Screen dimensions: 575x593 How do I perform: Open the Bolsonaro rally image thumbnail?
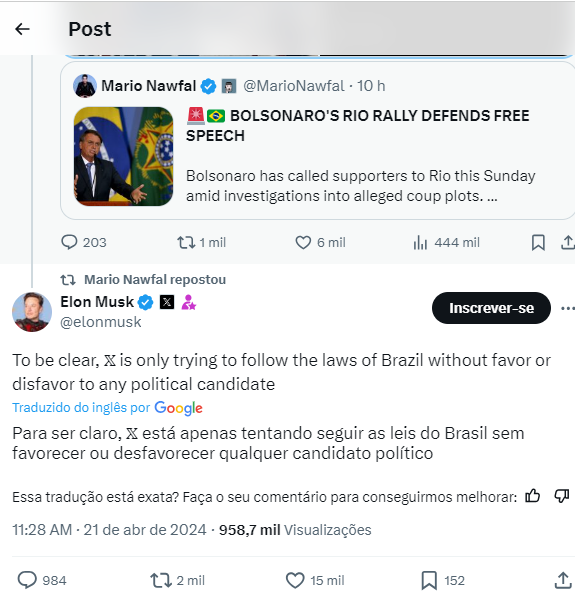coord(123,156)
